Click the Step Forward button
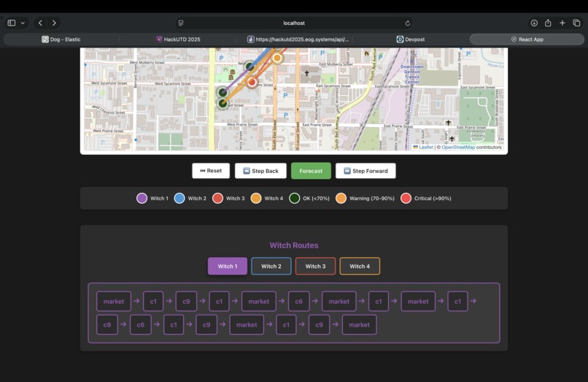This screenshot has height=382, width=588. coord(365,170)
